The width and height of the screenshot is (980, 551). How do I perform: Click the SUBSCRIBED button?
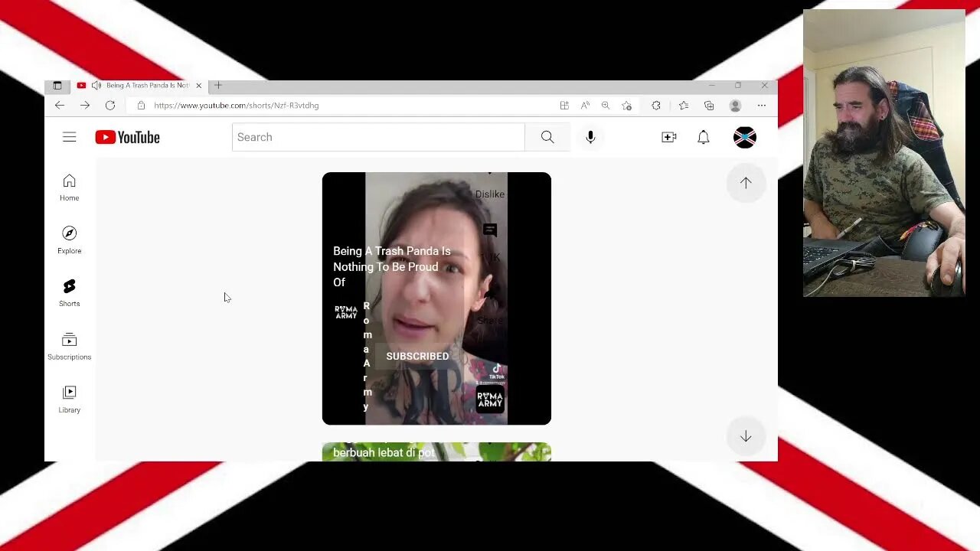[418, 357]
